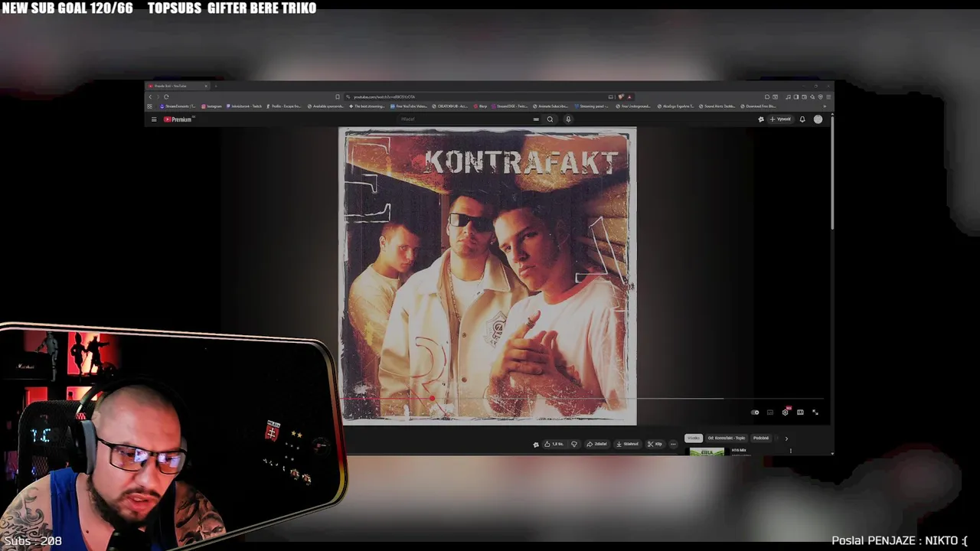
Task: Click the YouTube search magnifier button
Action: pyautogui.click(x=550, y=119)
